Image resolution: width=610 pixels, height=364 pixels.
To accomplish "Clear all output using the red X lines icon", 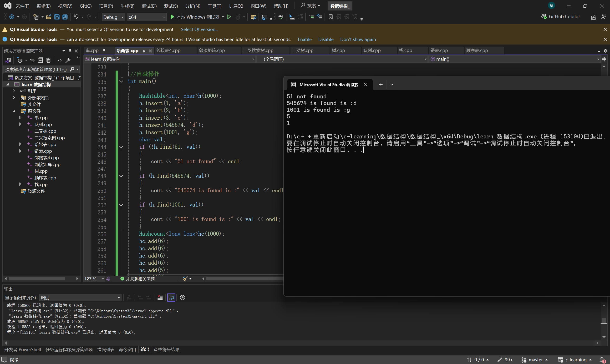I will pos(160,298).
